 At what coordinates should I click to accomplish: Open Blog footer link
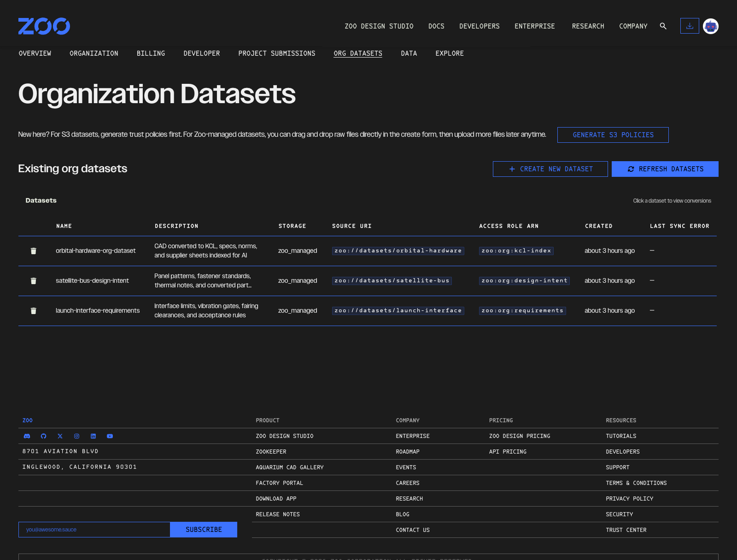(x=403, y=514)
